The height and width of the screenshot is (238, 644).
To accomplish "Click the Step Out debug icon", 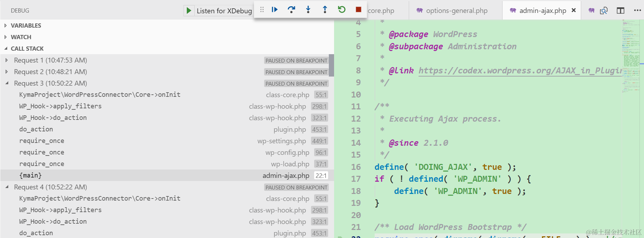I will [325, 10].
